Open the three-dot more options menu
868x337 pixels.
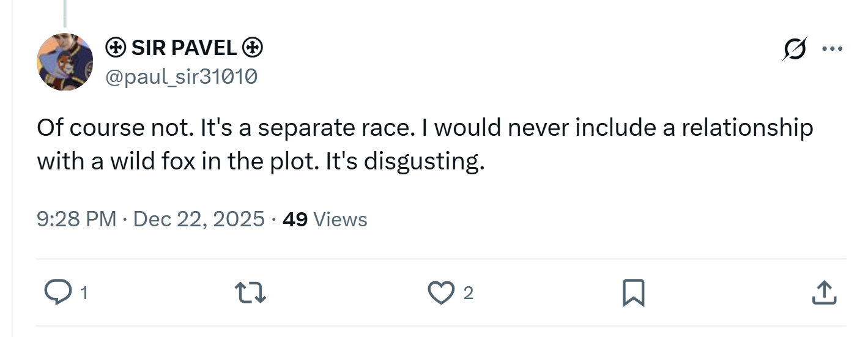[833, 49]
